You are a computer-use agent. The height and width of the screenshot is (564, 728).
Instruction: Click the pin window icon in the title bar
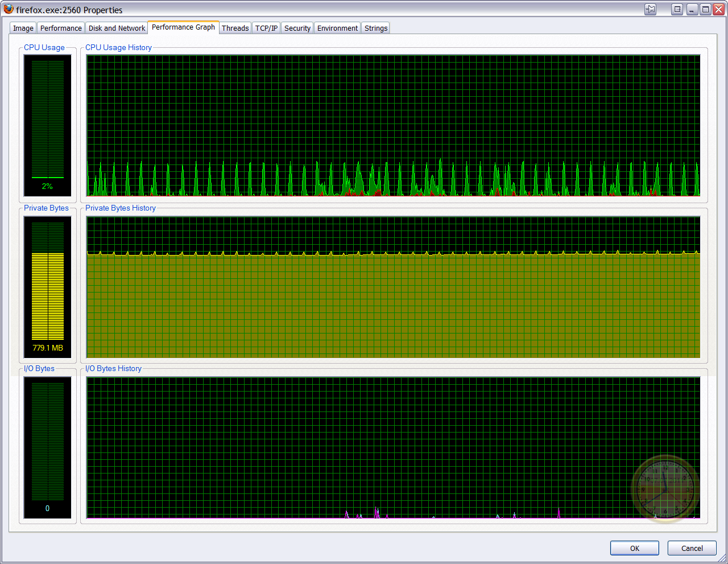[x=650, y=9]
